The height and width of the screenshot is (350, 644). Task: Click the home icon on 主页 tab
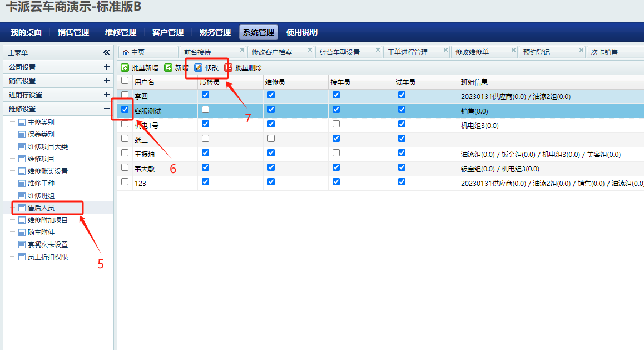[x=126, y=52]
